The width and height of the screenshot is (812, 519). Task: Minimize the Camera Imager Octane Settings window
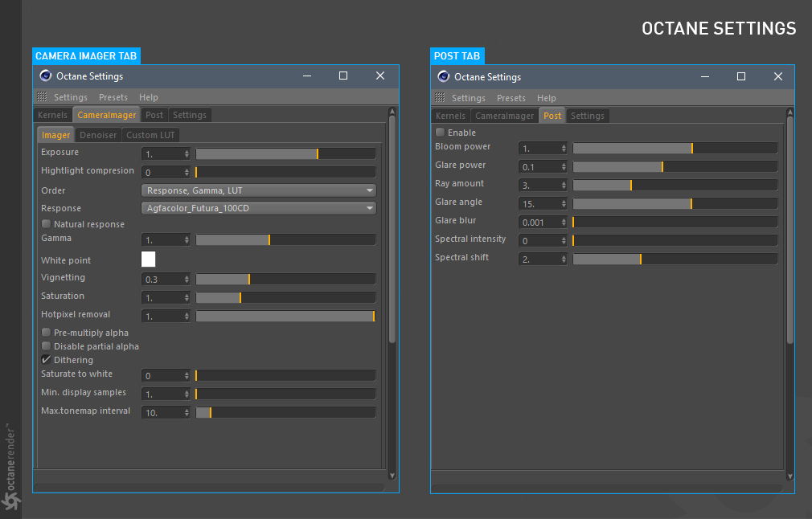pyautogui.click(x=307, y=76)
